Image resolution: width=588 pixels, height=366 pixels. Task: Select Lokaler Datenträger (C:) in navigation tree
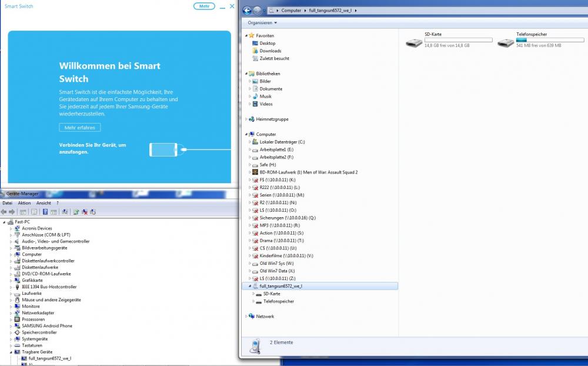pyautogui.click(x=282, y=142)
